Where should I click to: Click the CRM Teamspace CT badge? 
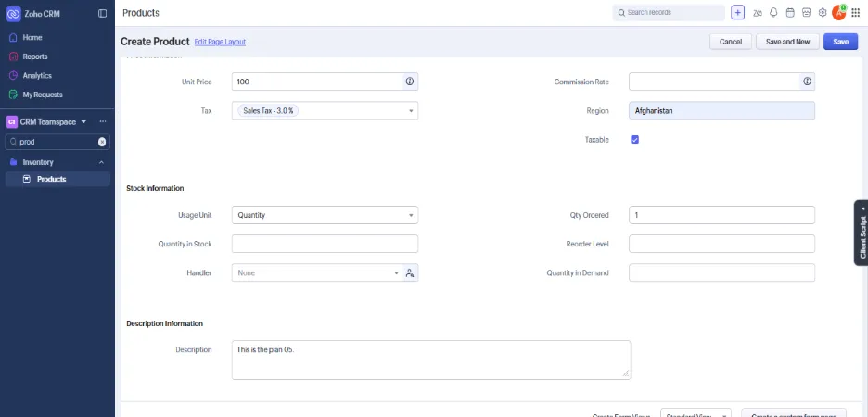click(12, 121)
